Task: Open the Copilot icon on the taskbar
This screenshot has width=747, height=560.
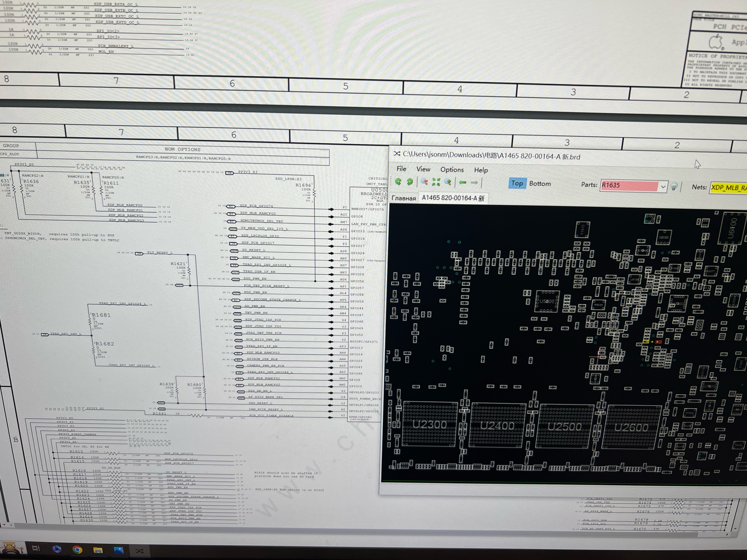Action: point(57,549)
